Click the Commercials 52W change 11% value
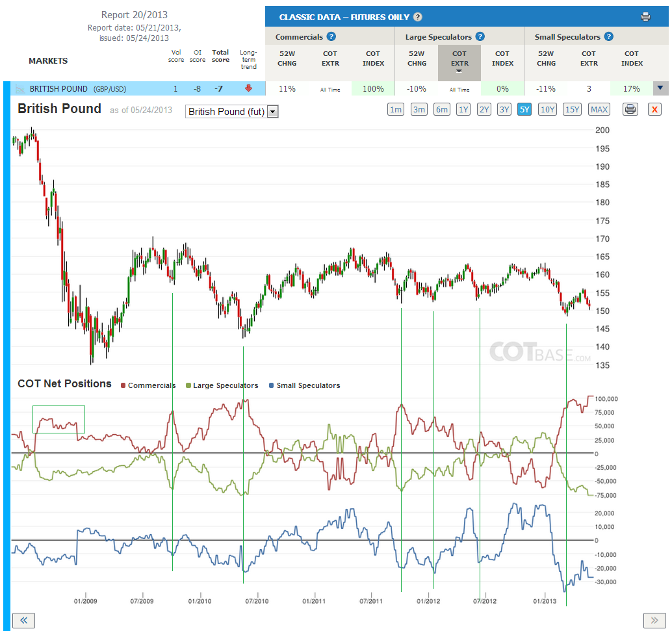Viewport: 672px width, 631px height. click(287, 89)
